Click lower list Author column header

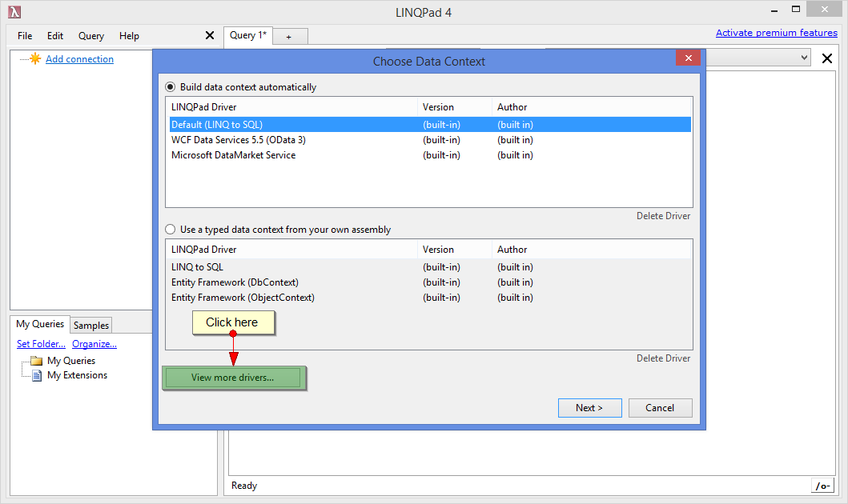pyautogui.click(x=592, y=250)
